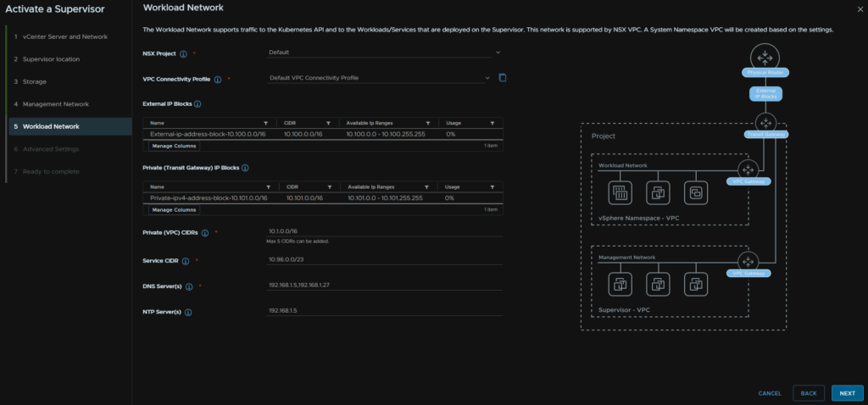Click info icon for Private (Transit Gateway) IP Blocks
The image size is (868, 405).
245,168
